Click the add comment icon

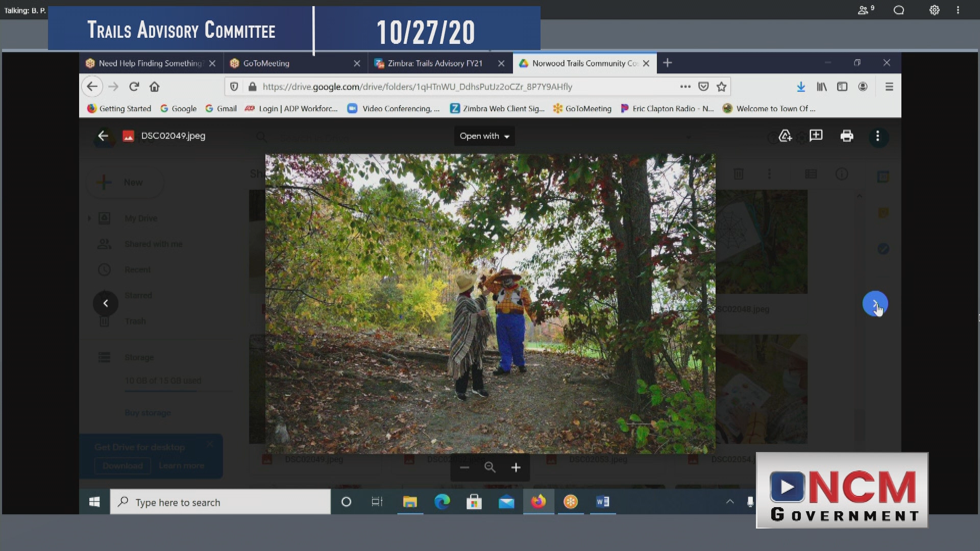click(x=816, y=136)
